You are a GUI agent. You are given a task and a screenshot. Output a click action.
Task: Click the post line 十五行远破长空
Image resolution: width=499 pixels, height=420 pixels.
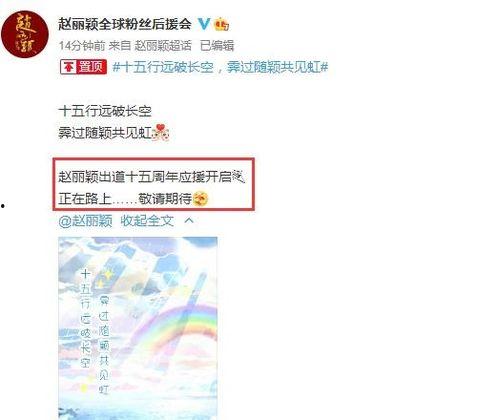[105, 111]
